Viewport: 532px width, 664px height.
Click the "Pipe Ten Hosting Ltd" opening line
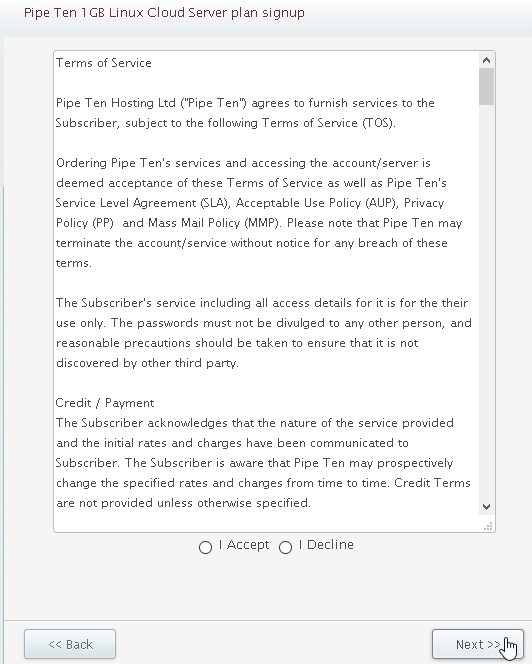[x=245, y=103]
